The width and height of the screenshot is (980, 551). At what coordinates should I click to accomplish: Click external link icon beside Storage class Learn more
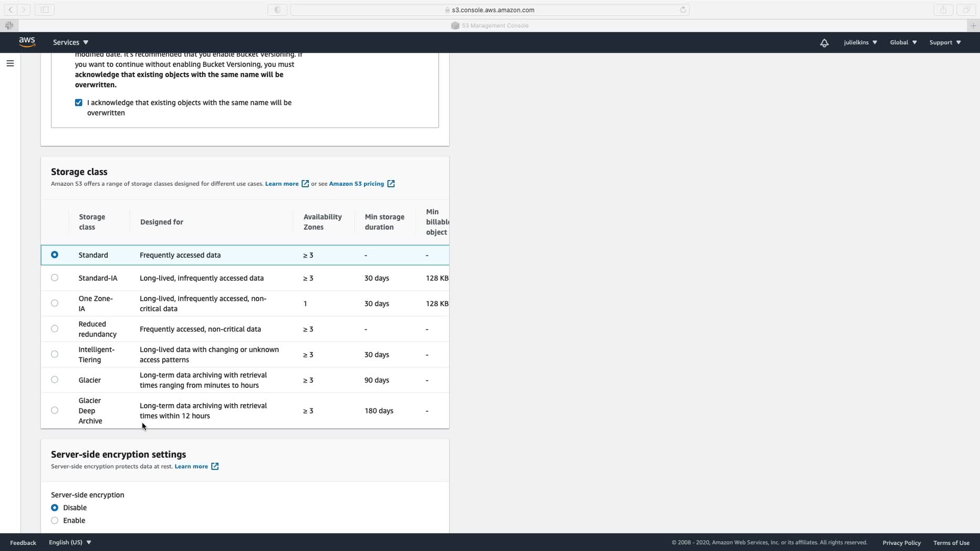coord(305,184)
